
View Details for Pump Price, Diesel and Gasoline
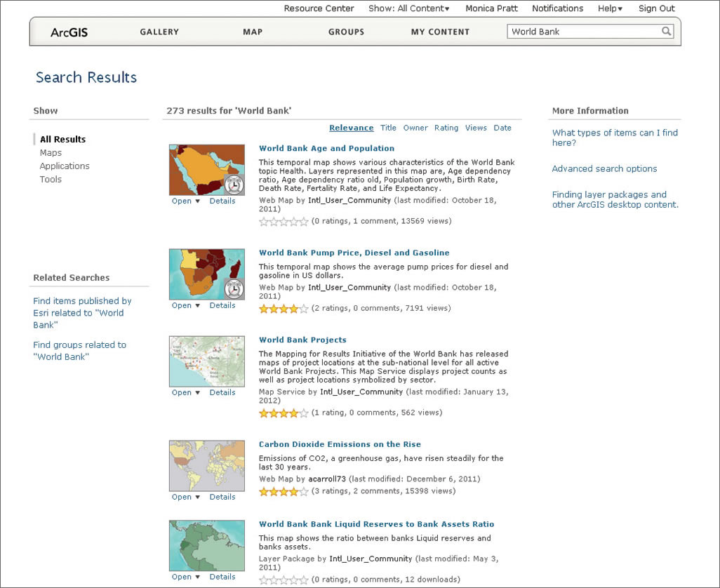222,306
